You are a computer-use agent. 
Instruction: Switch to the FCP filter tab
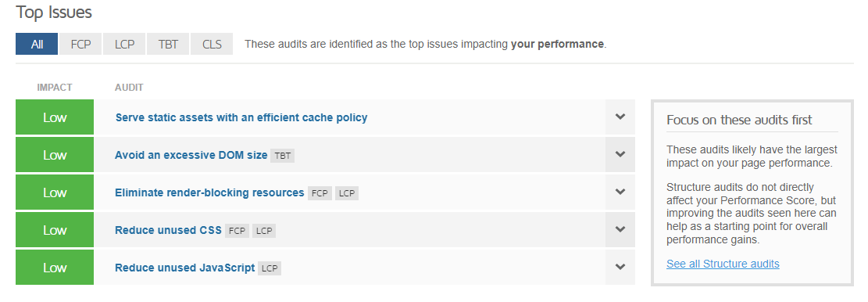coord(80,44)
